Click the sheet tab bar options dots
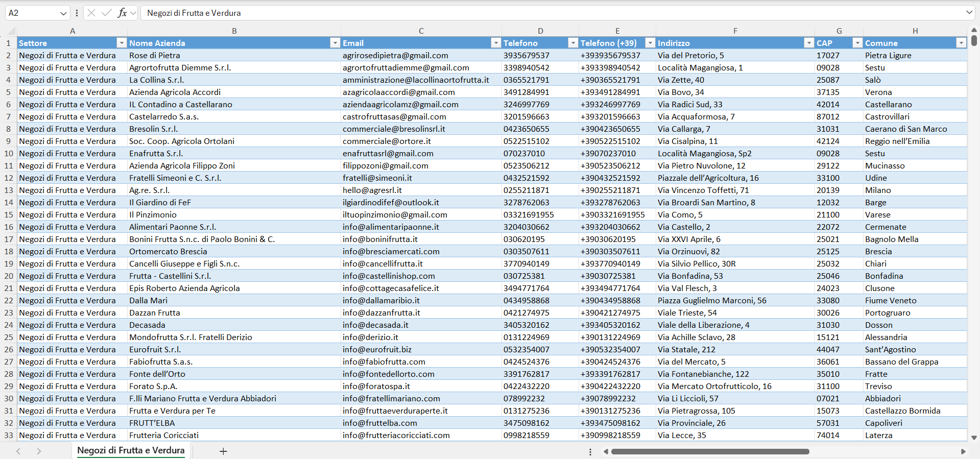 pyautogui.click(x=590, y=452)
